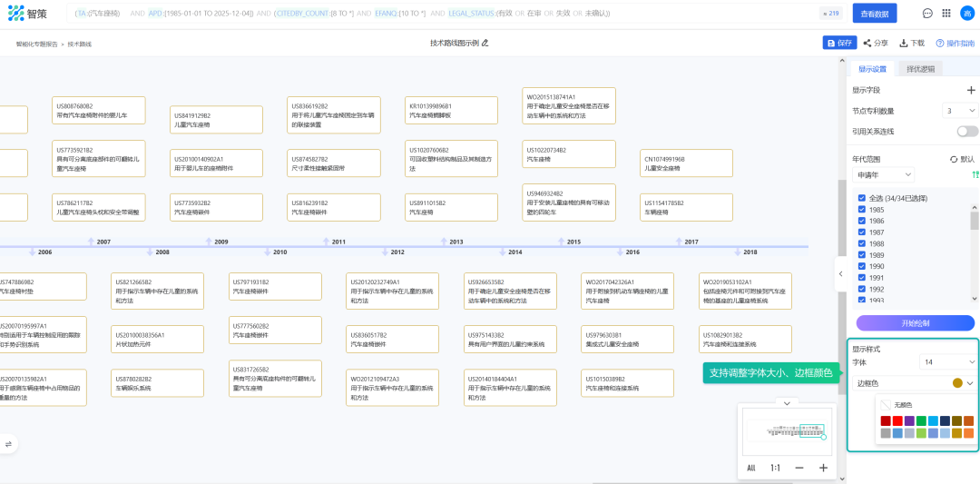Screen dimensions: 980x484
Task: Click the 2014 timeline down arrow
Action: point(503,252)
